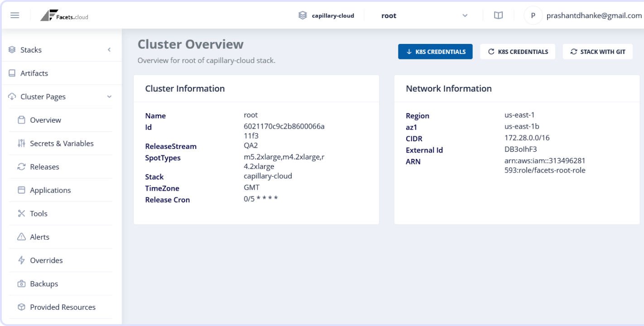
Task: Click the az1 value us-east-1b
Action: (522, 126)
